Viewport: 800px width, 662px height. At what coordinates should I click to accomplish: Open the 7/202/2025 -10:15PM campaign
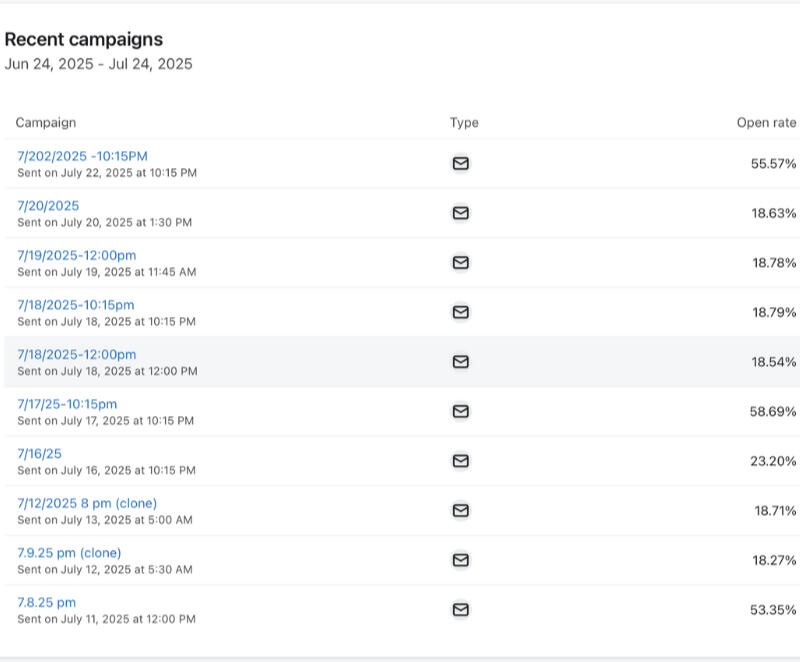[x=82, y=156]
